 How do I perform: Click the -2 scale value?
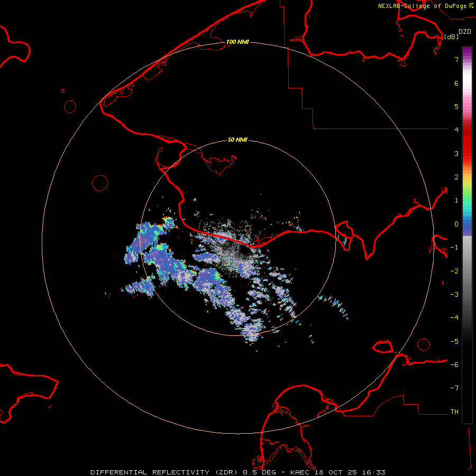coord(454,271)
